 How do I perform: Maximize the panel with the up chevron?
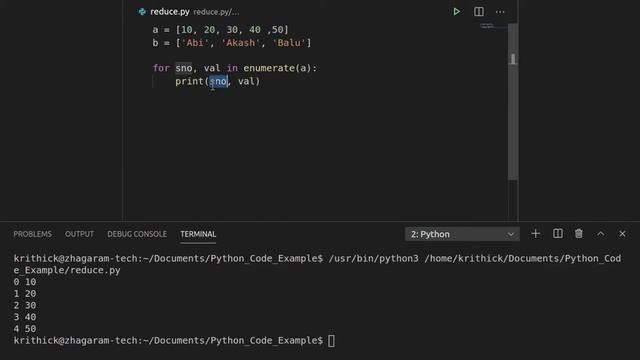[600, 234]
